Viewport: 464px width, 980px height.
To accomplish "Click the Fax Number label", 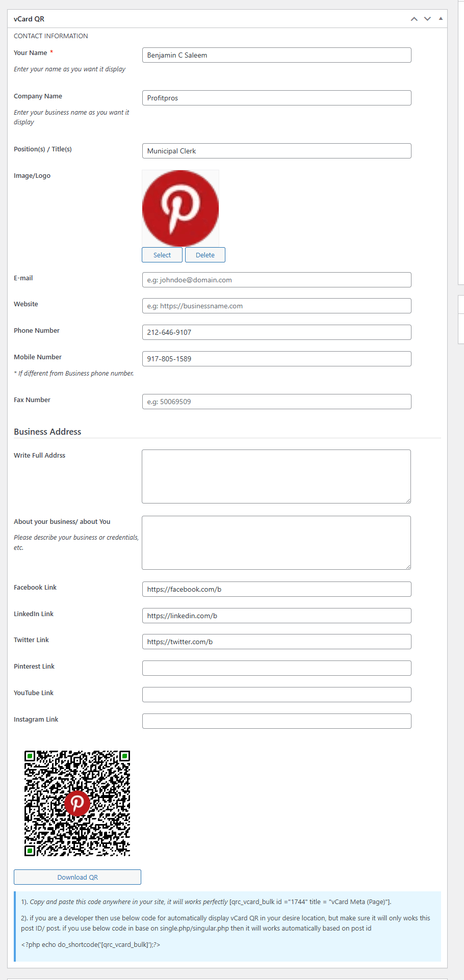I will [32, 400].
